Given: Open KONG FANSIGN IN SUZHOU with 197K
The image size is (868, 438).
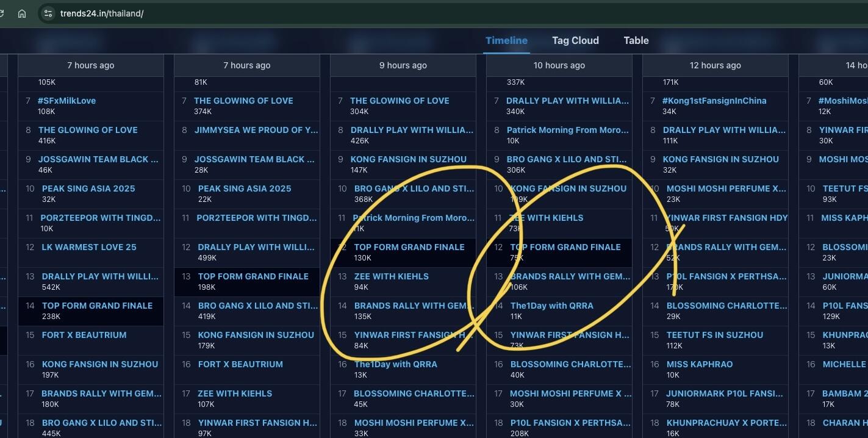Looking at the screenshot, I should point(100,364).
